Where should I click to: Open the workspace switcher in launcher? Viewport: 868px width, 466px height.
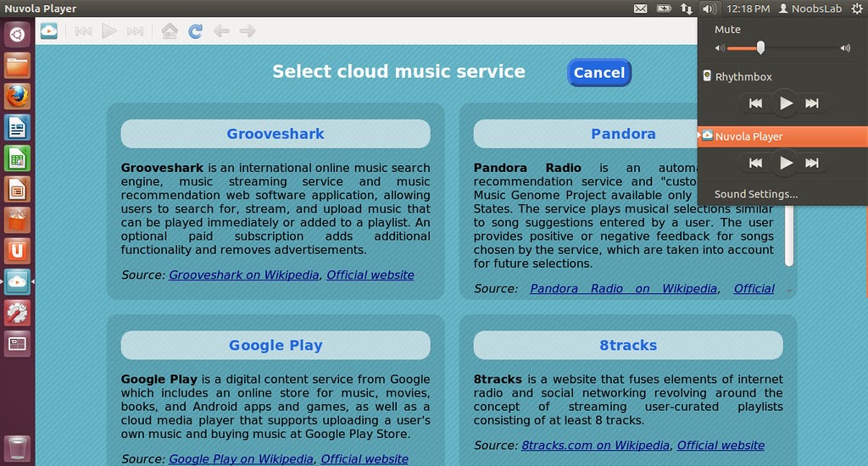click(17, 344)
